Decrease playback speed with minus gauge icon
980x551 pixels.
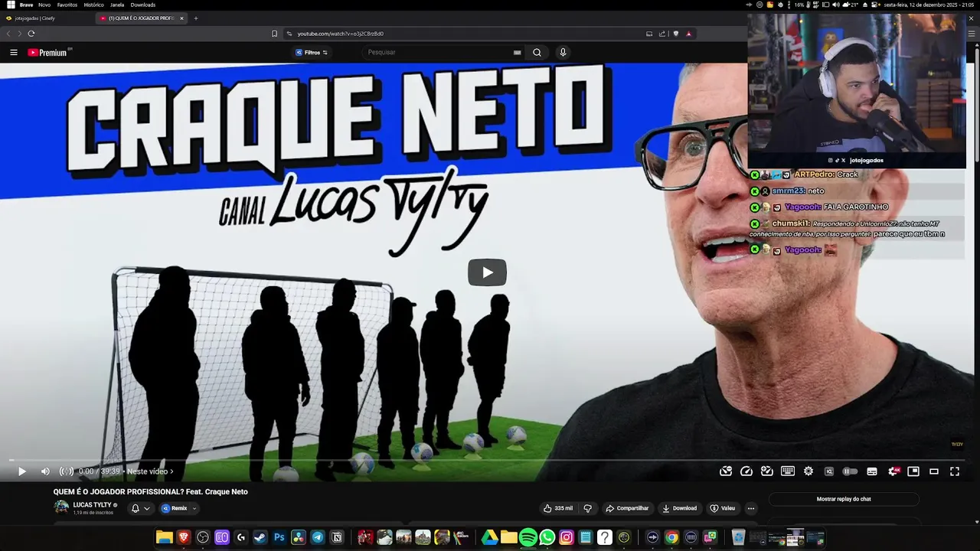tap(726, 471)
